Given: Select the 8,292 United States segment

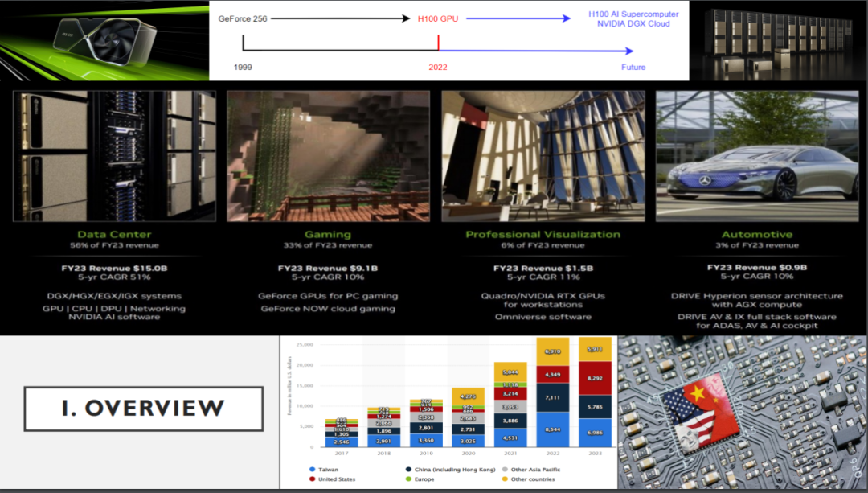Looking at the screenshot, I should [595, 378].
